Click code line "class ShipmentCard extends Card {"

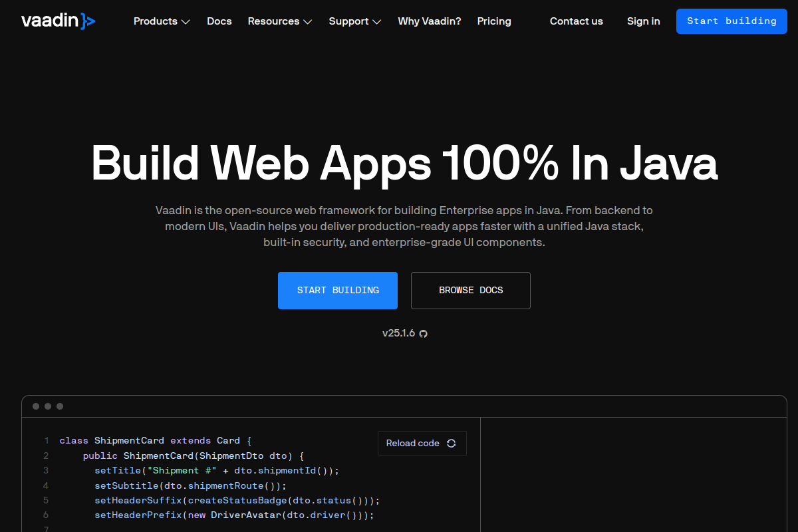tap(156, 440)
